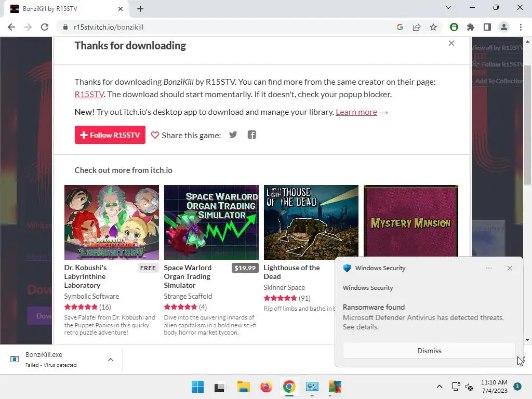Click the muted volume tray icon
Image resolution: width=532 pixels, height=399 pixels.
(469, 387)
